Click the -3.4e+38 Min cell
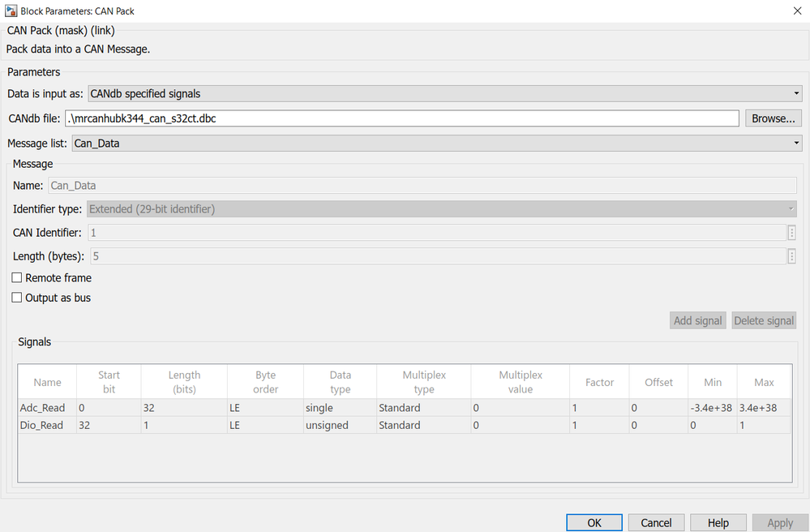Screen dimensions: 810x532 click(x=713, y=408)
